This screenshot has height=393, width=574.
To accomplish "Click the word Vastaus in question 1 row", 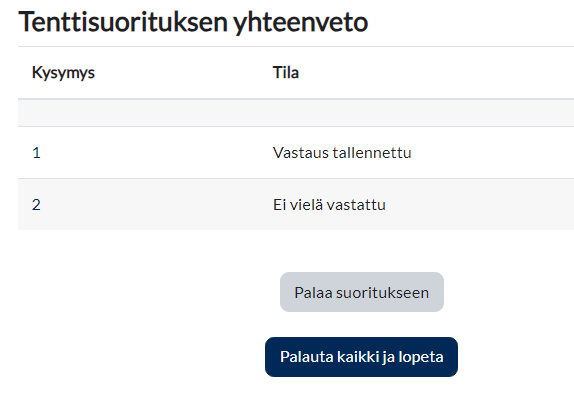I will (301, 153).
